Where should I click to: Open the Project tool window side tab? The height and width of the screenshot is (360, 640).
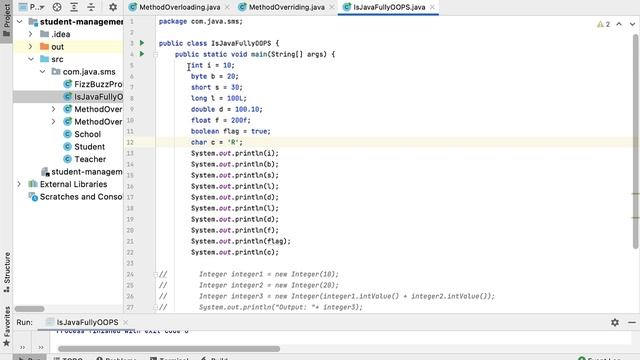(x=7, y=20)
